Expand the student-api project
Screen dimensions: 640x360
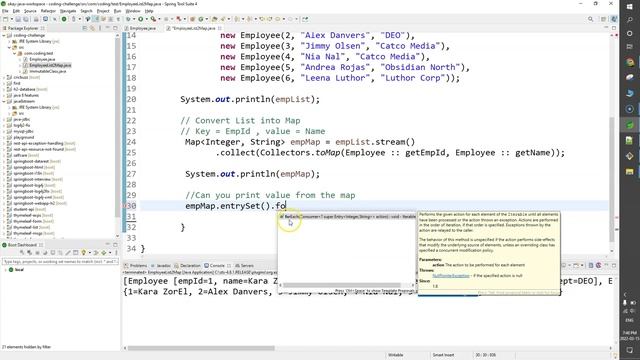(x=4, y=209)
